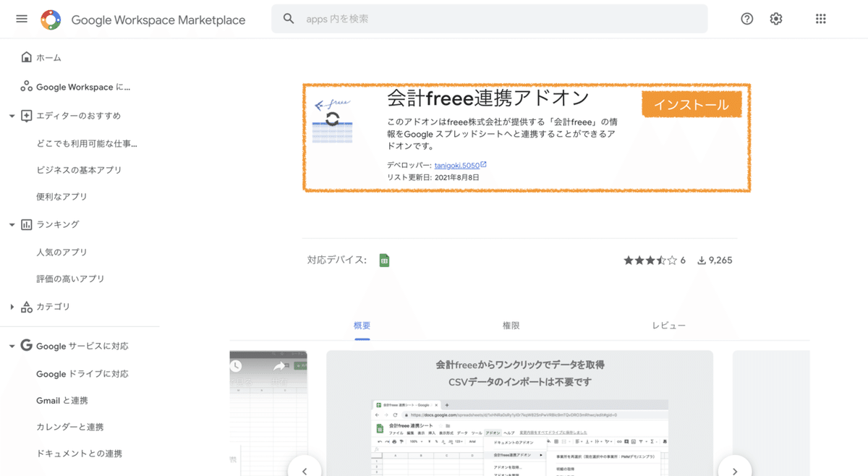The image size is (868, 476).
Task: Click the カテゴリ shapes icon
Action: (27, 307)
